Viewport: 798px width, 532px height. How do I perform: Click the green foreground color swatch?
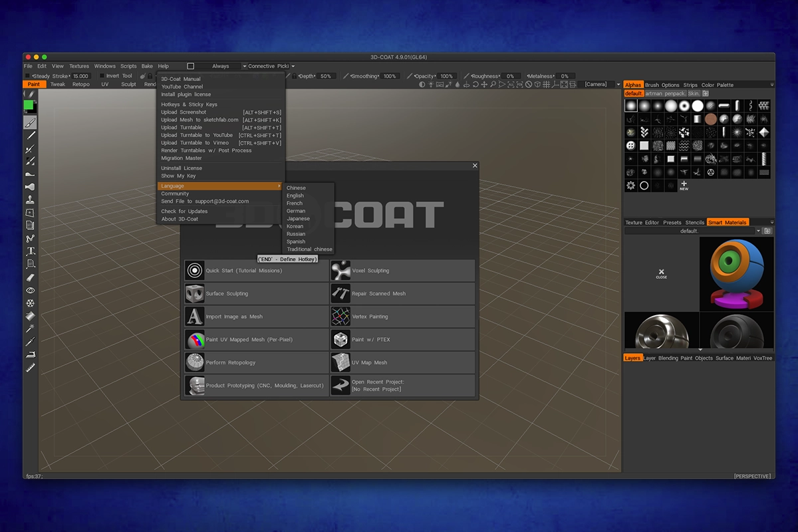tap(29, 105)
